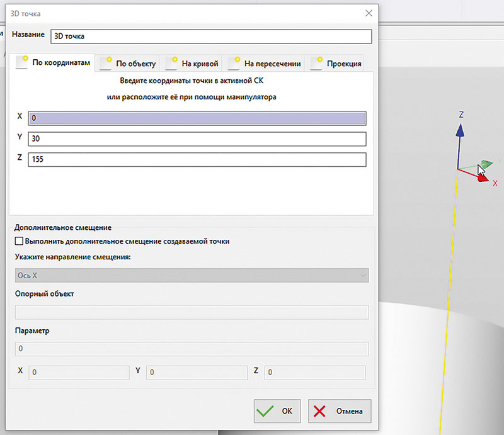Click the red X axis arrow of manipulator
504x435 pixels.
[483, 178]
